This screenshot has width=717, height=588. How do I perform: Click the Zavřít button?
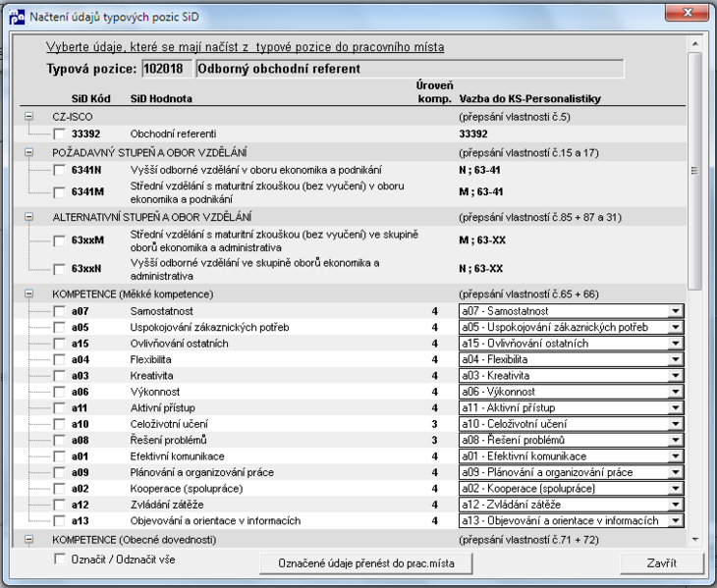pos(662,563)
